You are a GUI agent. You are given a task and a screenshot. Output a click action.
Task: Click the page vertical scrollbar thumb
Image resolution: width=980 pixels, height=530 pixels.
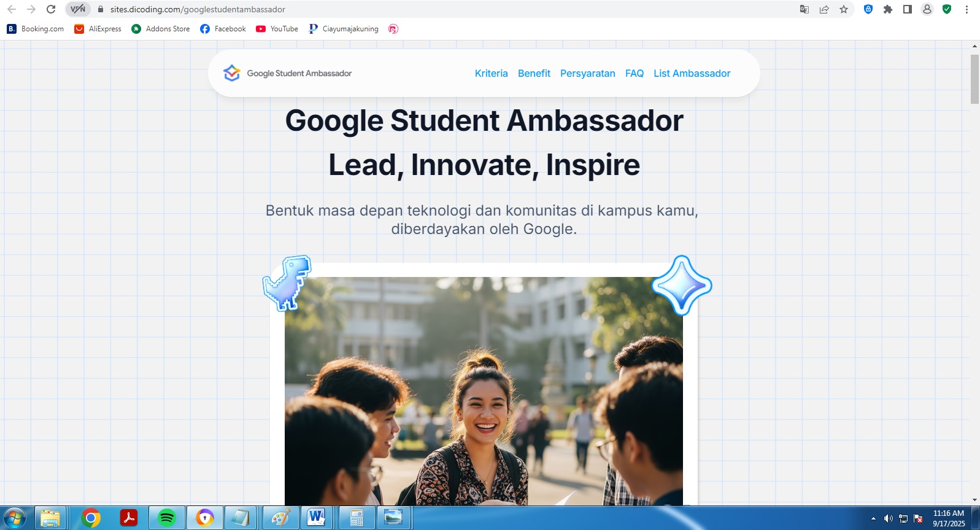(x=974, y=79)
